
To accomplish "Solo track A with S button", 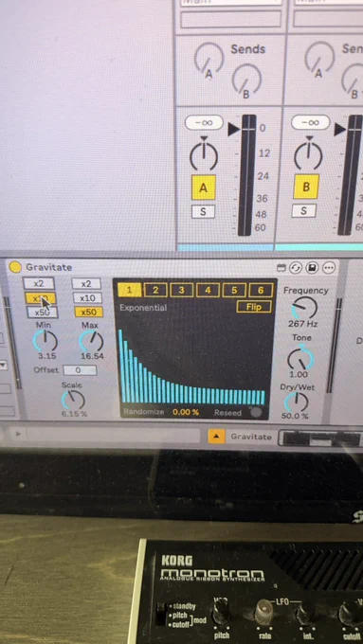I will tap(203, 211).
